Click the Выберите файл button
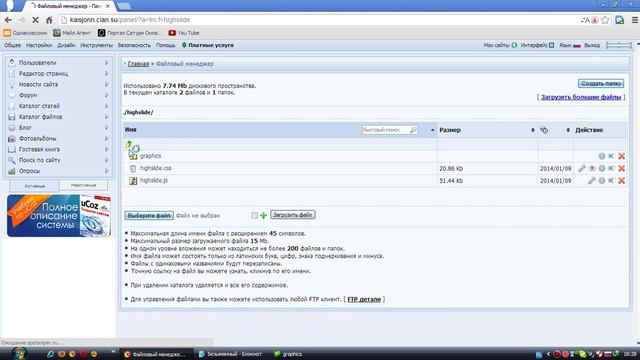This screenshot has height=360, width=640. point(149,215)
